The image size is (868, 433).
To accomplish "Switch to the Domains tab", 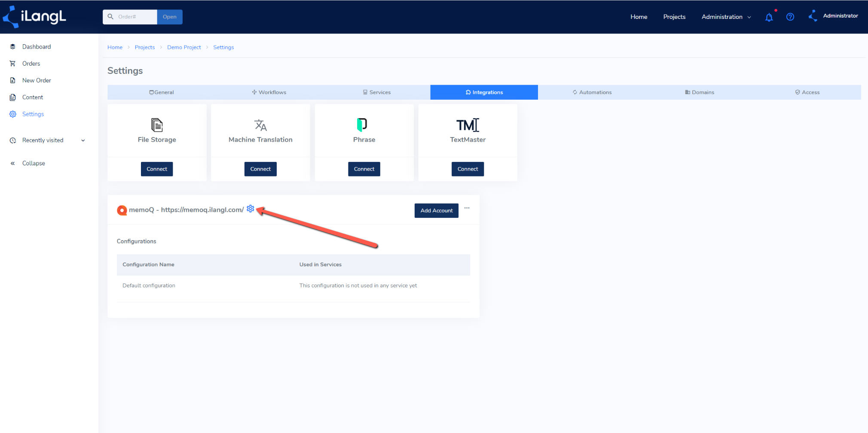I will 700,92.
